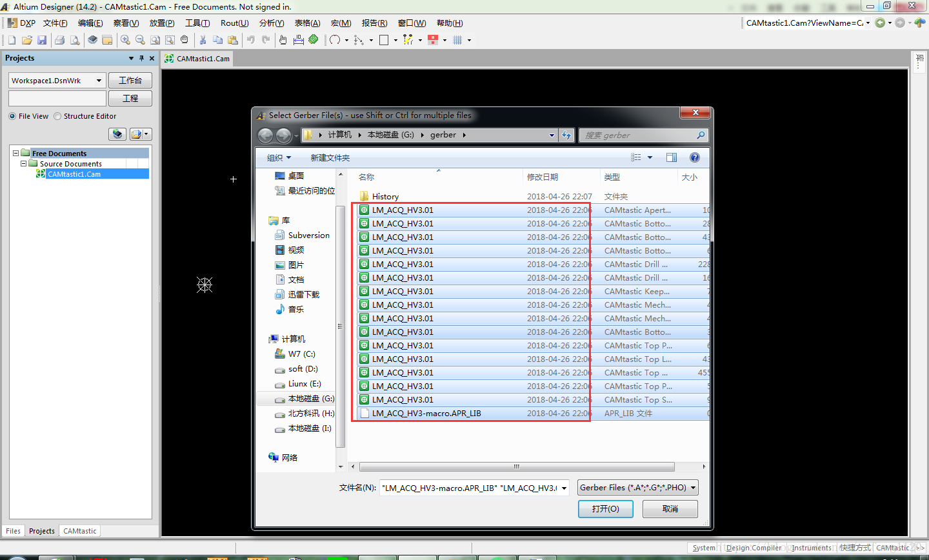
Task: Collapse the Source Documents tree node
Action: pyautogui.click(x=24, y=163)
